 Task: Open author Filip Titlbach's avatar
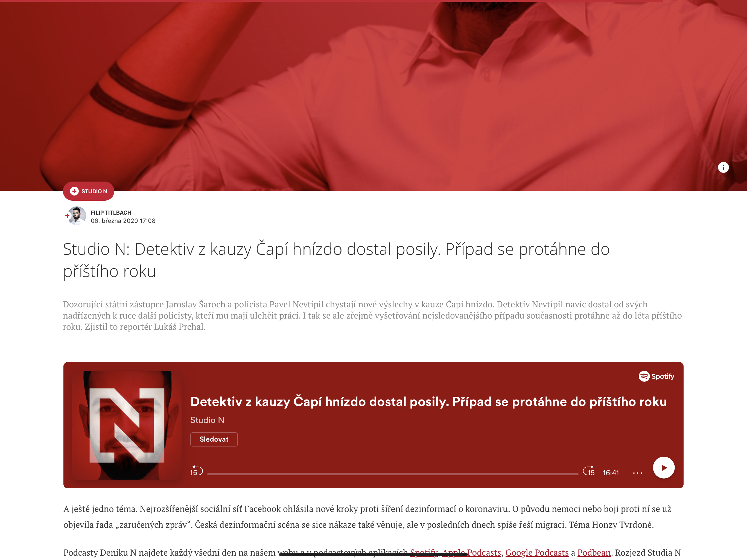77,215
